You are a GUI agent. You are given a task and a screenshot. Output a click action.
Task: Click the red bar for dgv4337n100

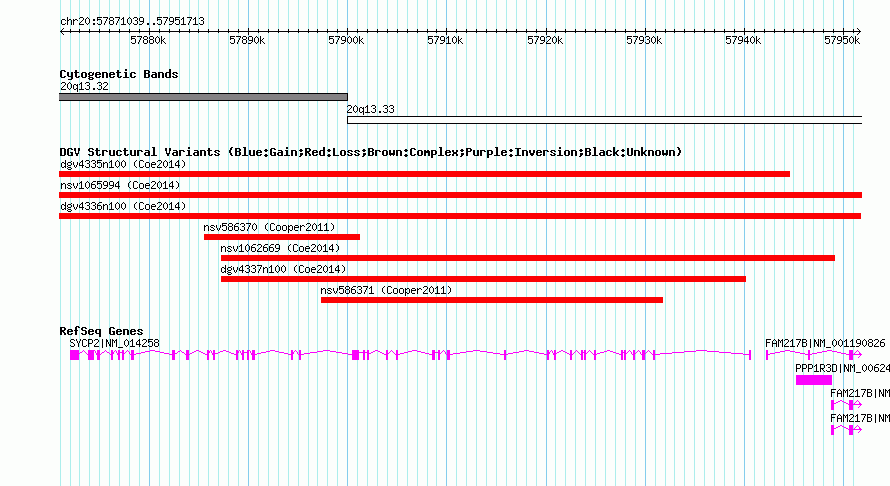[x=483, y=279]
